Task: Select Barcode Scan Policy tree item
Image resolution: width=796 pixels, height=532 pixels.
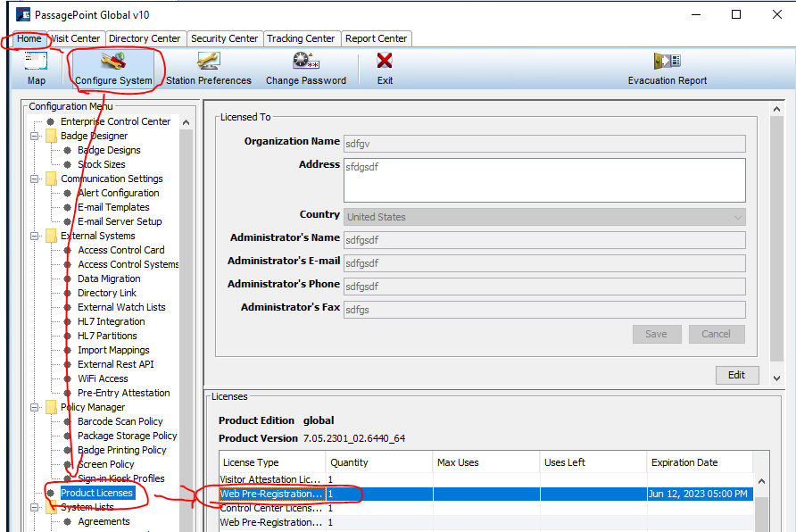Action: click(x=120, y=421)
